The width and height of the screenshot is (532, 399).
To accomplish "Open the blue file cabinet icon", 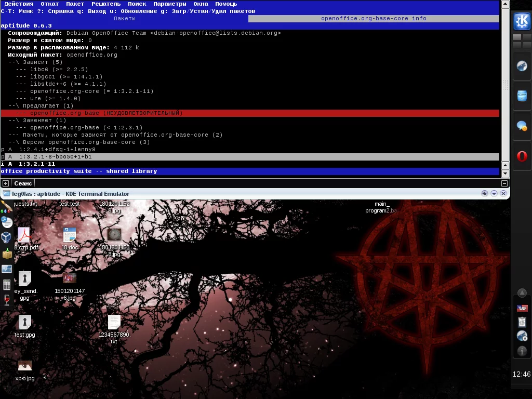I will (x=522, y=96).
